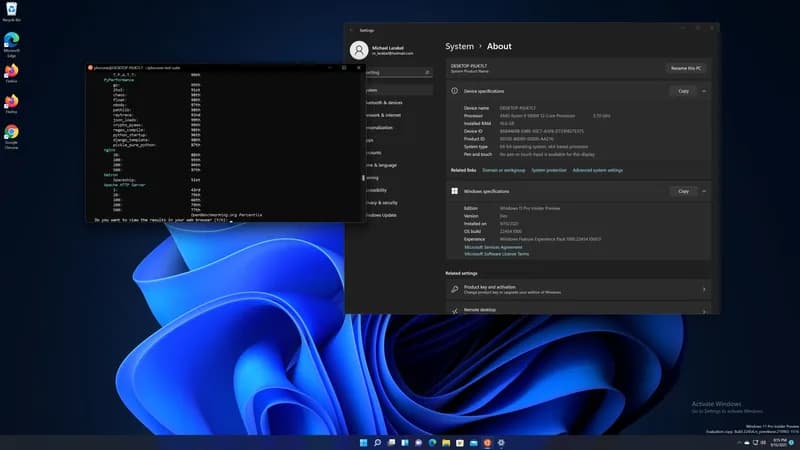Click the Settings gear in the taskbar
The height and width of the screenshot is (450, 800).
point(501,443)
